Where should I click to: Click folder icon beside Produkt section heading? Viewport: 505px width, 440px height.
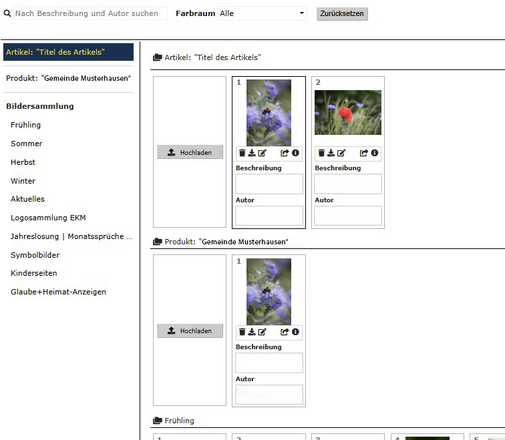click(x=157, y=242)
